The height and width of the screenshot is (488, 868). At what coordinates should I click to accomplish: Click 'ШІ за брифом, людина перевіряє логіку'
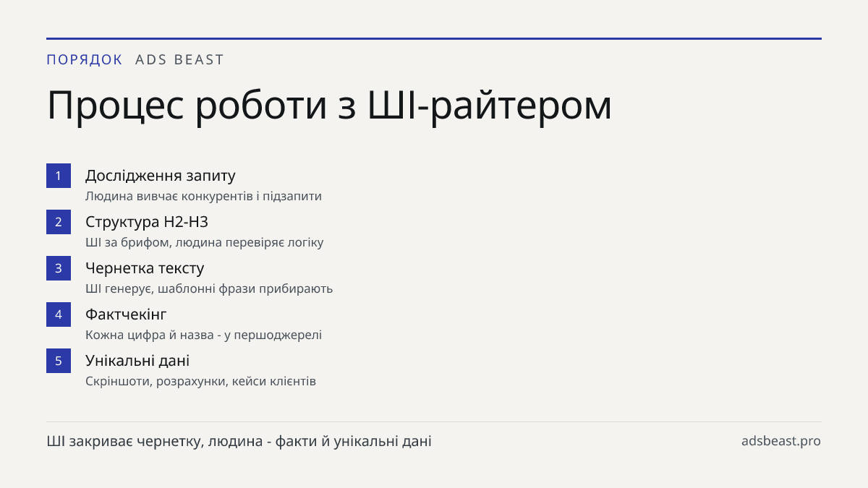pyautogui.click(x=204, y=242)
